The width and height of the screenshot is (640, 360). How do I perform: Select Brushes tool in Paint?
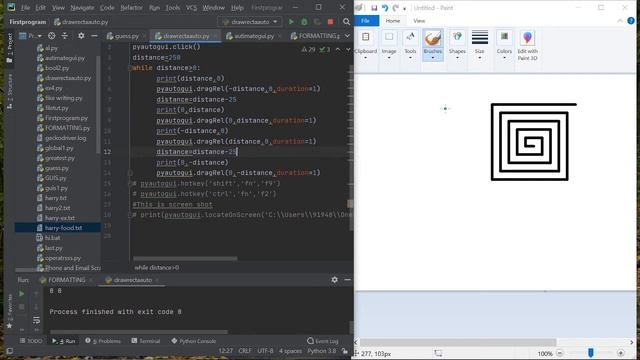coord(433,45)
